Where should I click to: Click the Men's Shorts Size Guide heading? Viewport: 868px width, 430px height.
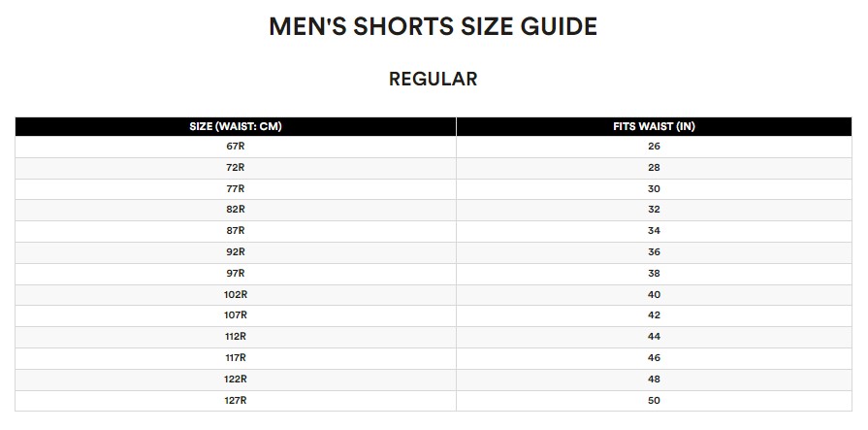point(433,26)
